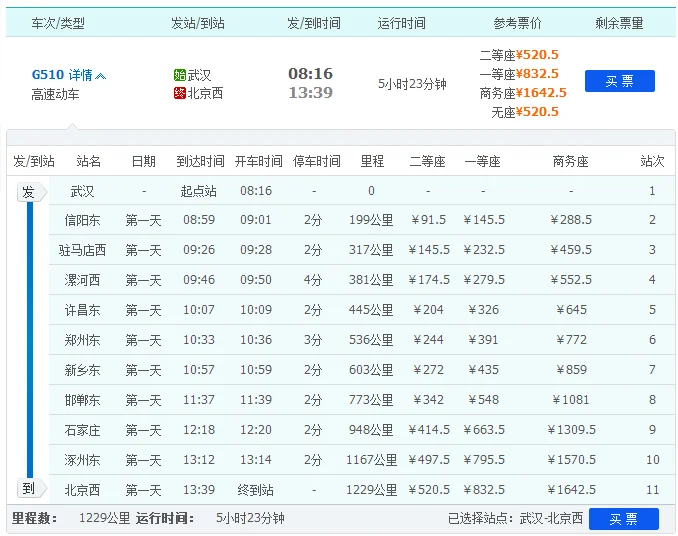The image size is (678, 536).
Task: Click the top 买票 button
Action: tap(620, 81)
